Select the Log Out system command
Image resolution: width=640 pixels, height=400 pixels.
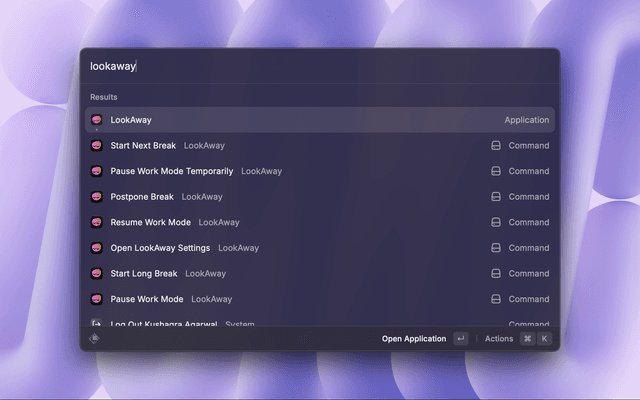coord(164,324)
